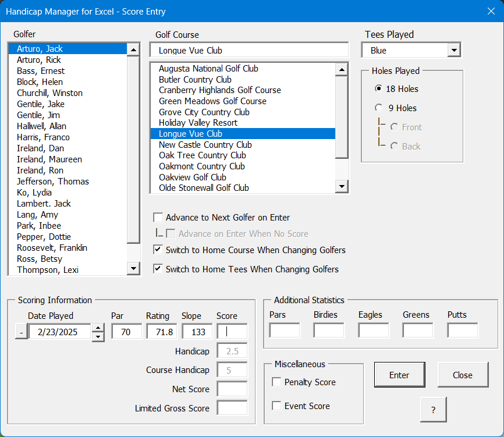This screenshot has height=437, width=504.
Task: Increase the date with the up spinner
Action: coord(98,328)
